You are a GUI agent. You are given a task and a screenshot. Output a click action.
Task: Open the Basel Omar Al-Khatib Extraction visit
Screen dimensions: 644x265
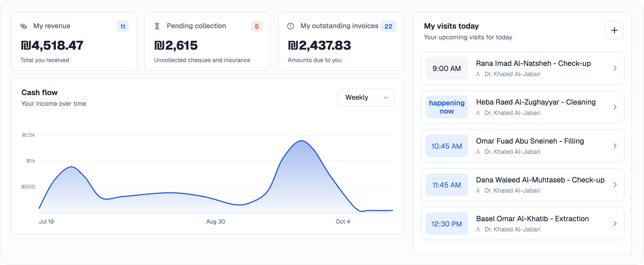522,224
